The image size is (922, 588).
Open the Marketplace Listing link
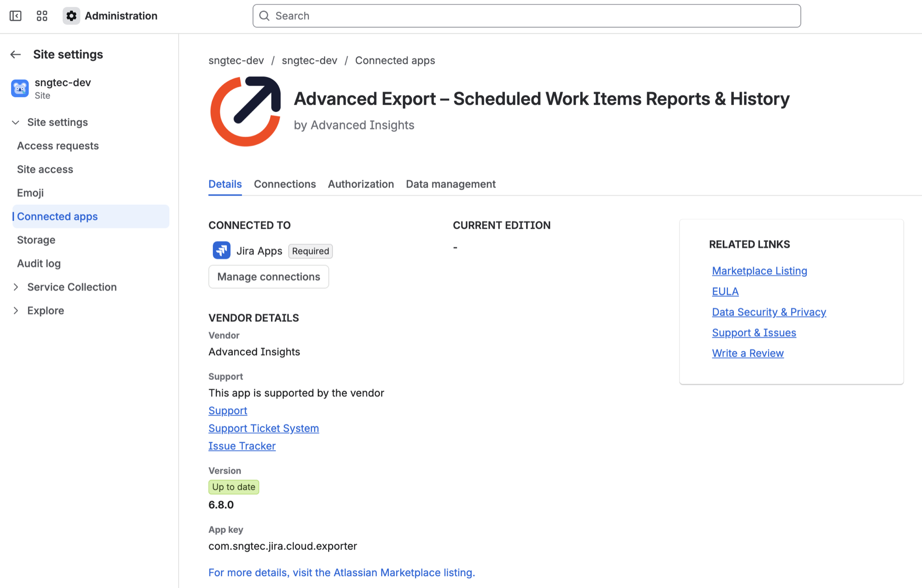pos(760,271)
